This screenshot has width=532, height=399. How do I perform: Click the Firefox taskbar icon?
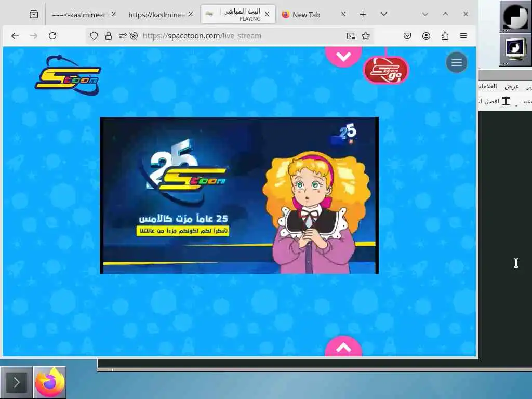click(50, 382)
